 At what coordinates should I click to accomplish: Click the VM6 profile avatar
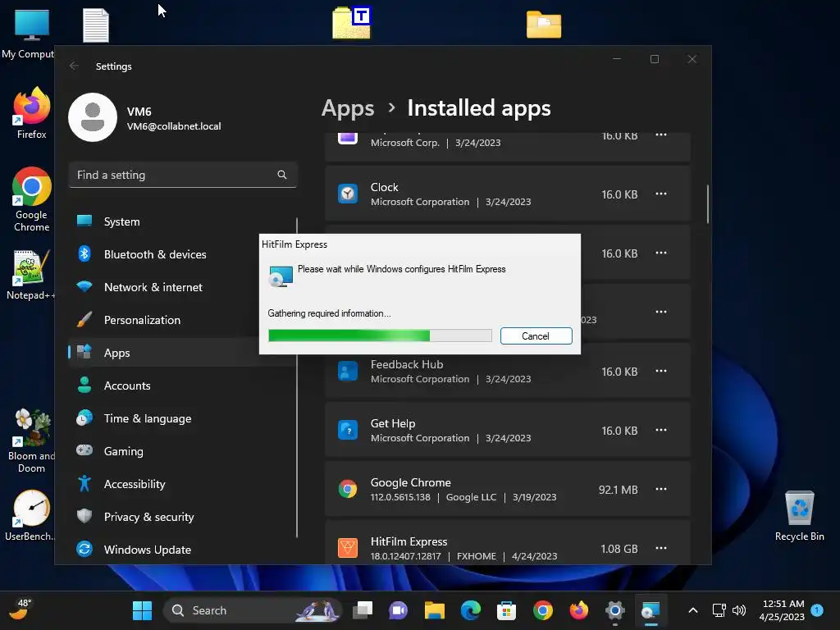click(x=93, y=117)
